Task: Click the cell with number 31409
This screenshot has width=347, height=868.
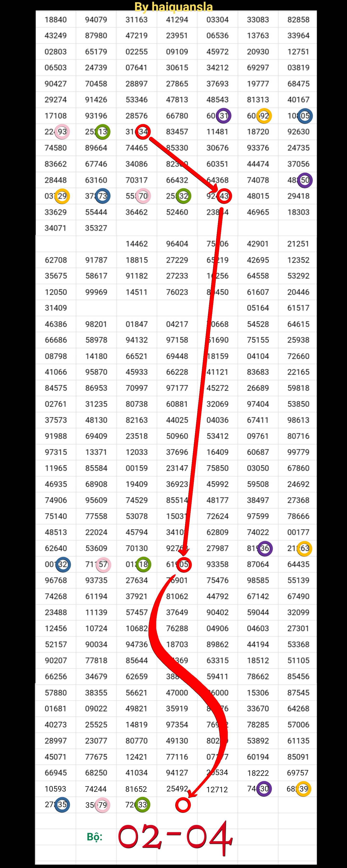Action: pyautogui.click(x=56, y=308)
